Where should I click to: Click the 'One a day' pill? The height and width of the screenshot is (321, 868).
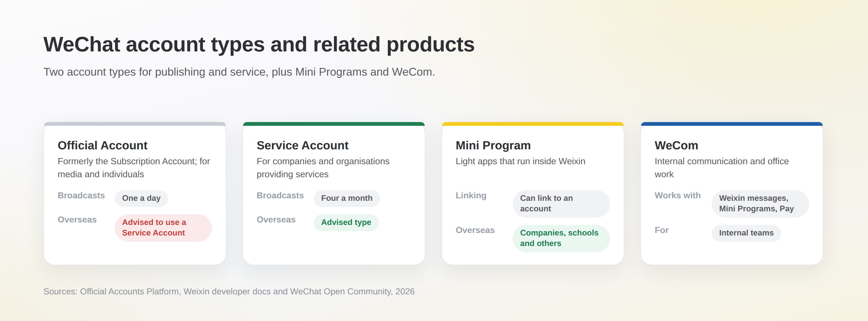pyautogui.click(x=141, y=198)
